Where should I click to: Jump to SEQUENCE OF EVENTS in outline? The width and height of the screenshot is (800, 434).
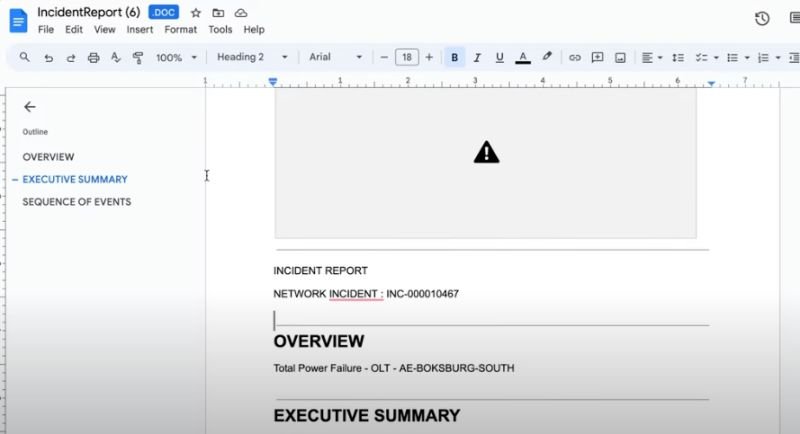pyautogui.click(x=77, y=202)
